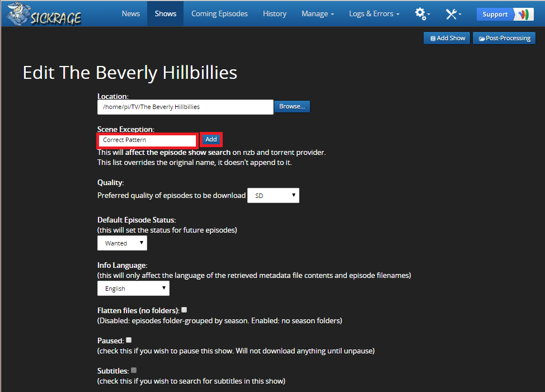Click the Add Show button
Screen dimensions: 545x392
(x=447, y=38)
